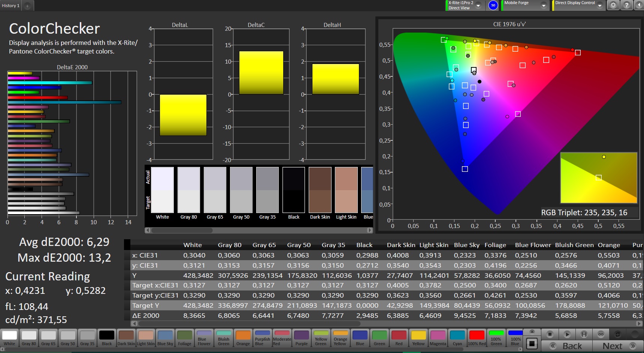644x353 pixels.
Task: Click the yellow DeltaC chart bar
Action: click(261, 73)
